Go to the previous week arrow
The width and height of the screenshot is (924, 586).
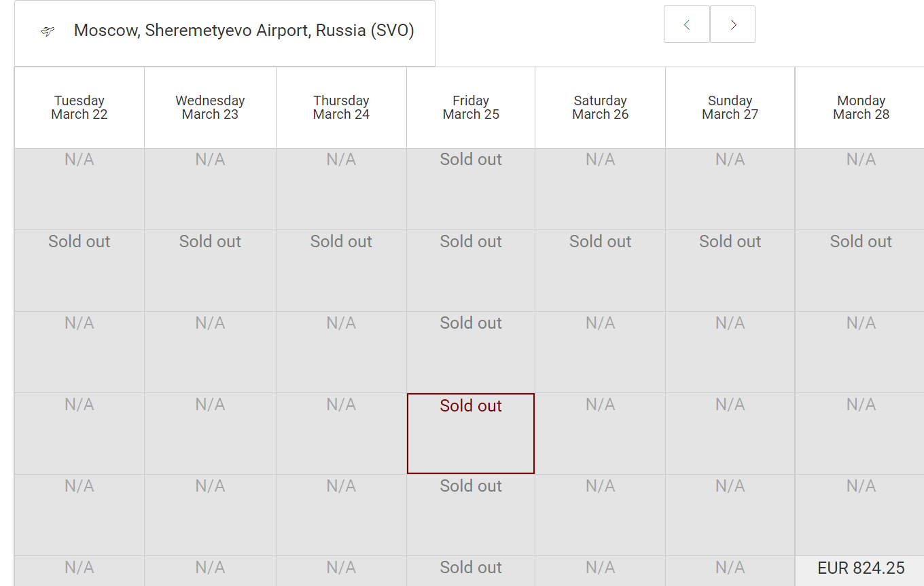click(x=686, y=24)
